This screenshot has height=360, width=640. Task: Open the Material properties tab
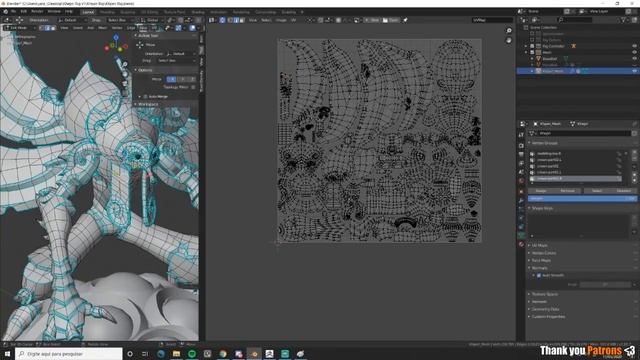pyautogui.click(x=521, y=244)
